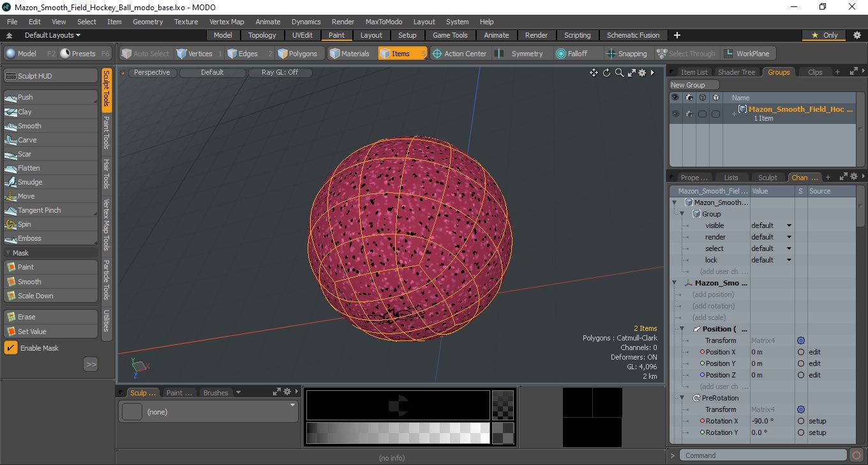
Task: Click the viewport zoom magnifier icon
Action: [x=619, y=73]
